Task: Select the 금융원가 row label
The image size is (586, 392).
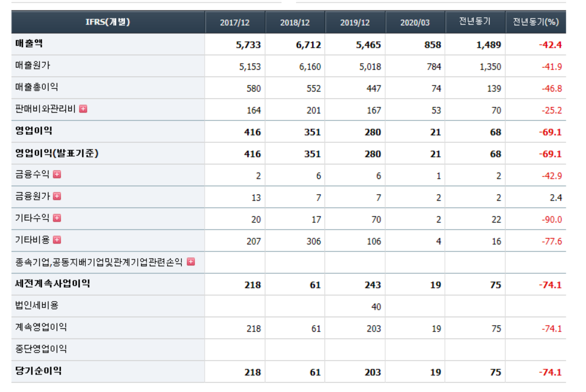Action: click(x=33, y=196)
